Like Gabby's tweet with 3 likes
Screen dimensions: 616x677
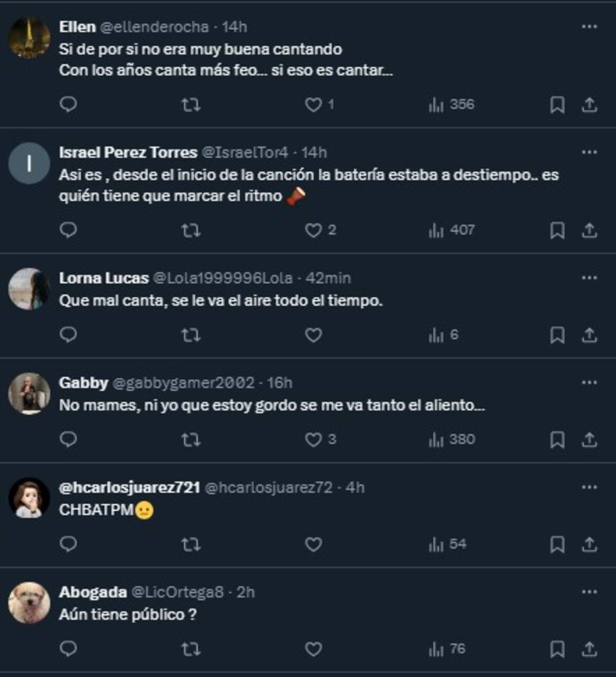(x=313, y=440)
